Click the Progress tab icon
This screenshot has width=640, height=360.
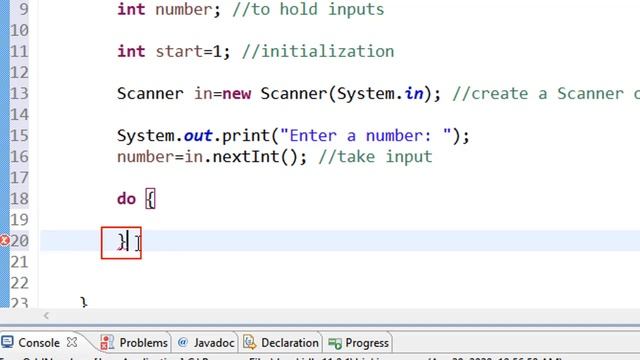point(335,344)
